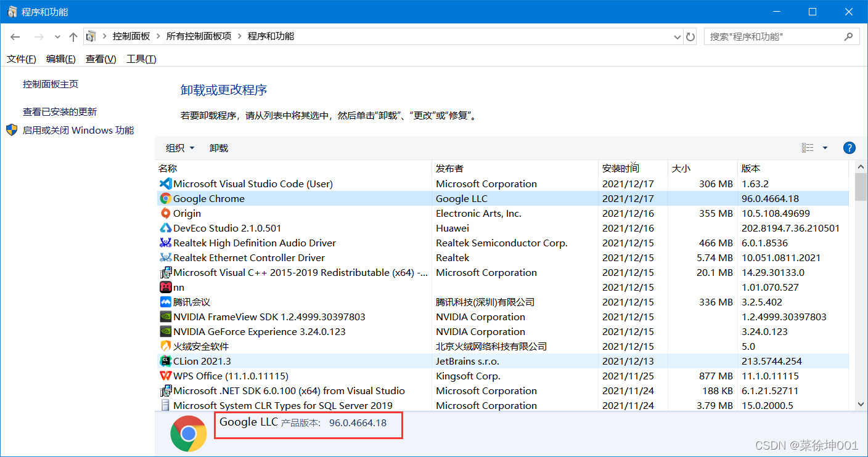Click the Visual Studio Code icon in list
Image resolution: width=868 pixels, height=457 pixels.
tap(165, 184)
